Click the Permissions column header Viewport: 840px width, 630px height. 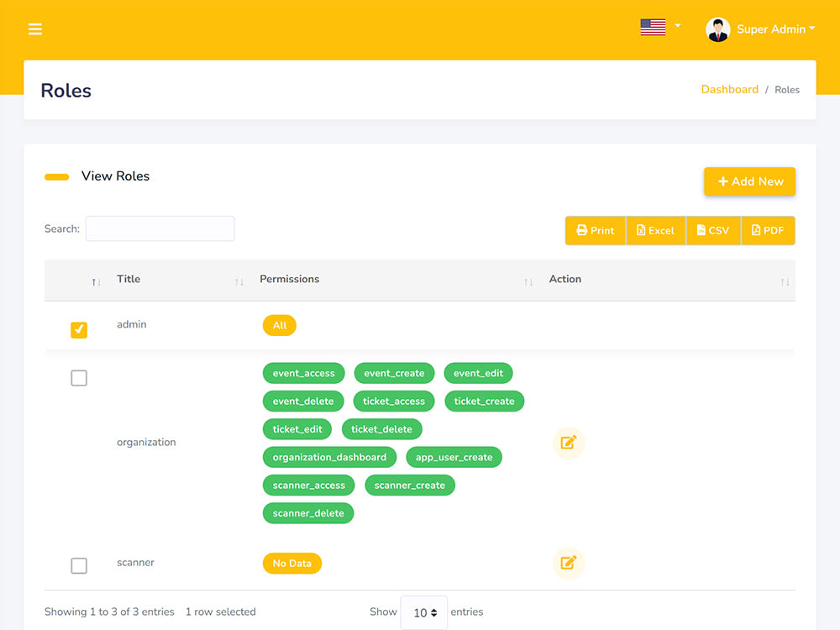(x=289, y=279)
